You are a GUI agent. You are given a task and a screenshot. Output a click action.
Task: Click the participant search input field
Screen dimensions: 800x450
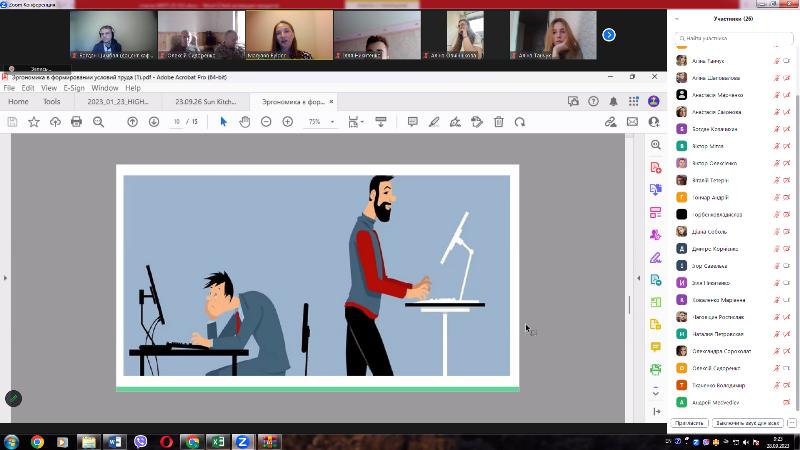point(735,38)
